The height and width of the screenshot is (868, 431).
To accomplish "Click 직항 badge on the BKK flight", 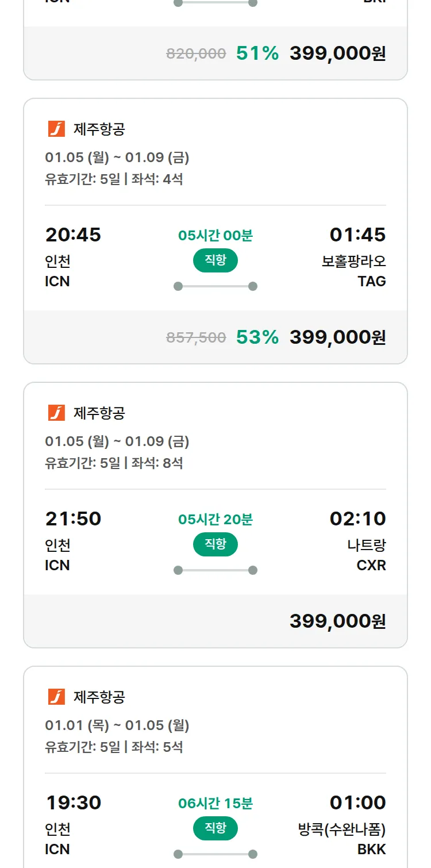I will (x=215, y=828).
